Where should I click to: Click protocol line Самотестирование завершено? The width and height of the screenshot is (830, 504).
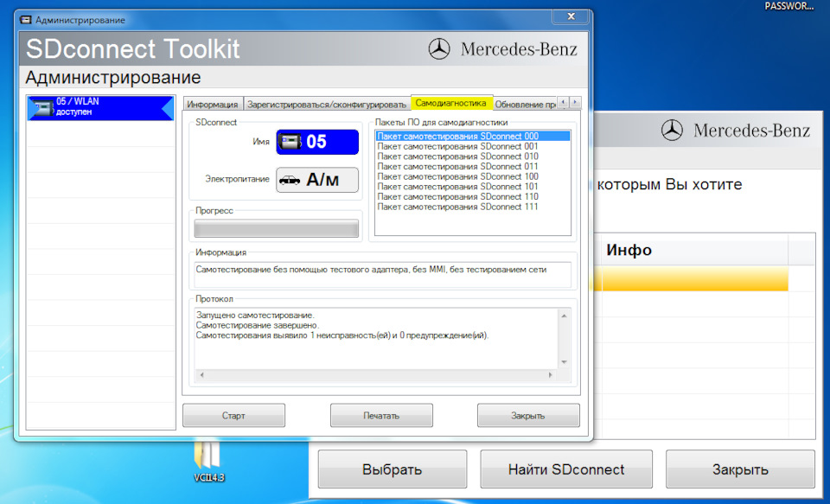tap(258, 326)
